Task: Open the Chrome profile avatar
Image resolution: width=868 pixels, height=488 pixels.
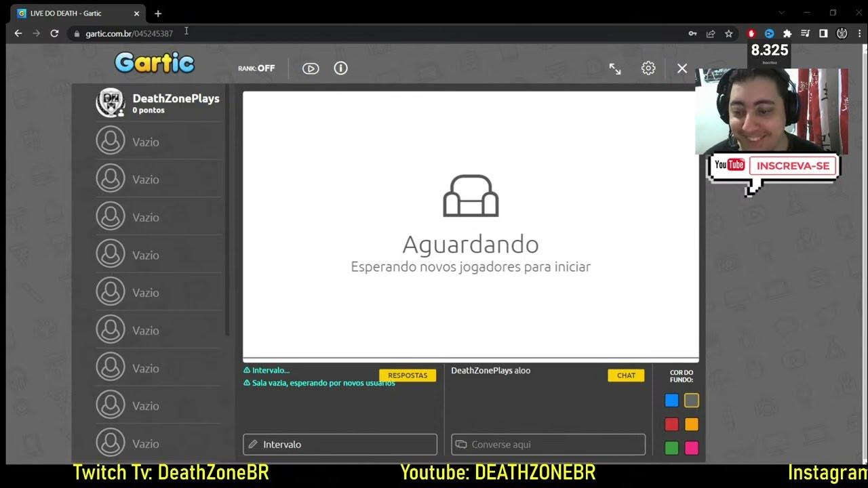Action: [x=842, y=33]
